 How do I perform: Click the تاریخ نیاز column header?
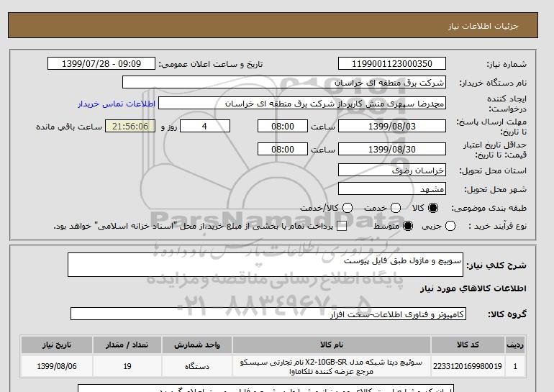tap(57, 345)
